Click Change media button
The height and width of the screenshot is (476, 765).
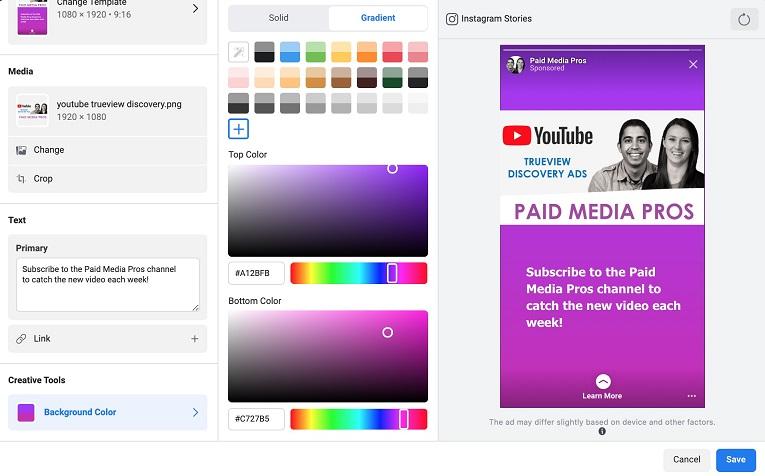click(x=107, y=150)
